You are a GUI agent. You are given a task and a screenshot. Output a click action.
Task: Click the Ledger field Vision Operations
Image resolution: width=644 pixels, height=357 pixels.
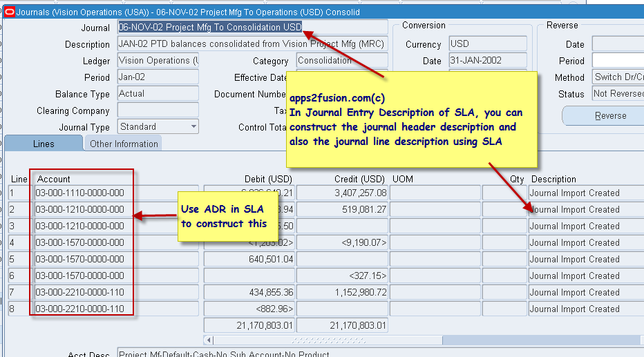click(158, 60)
